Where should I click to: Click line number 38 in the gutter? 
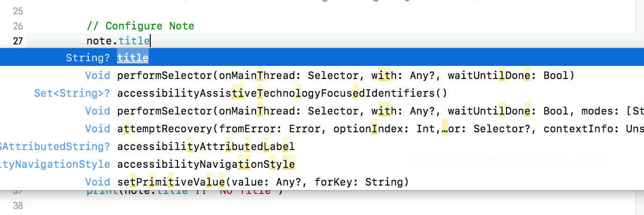(x=18, y=206)
